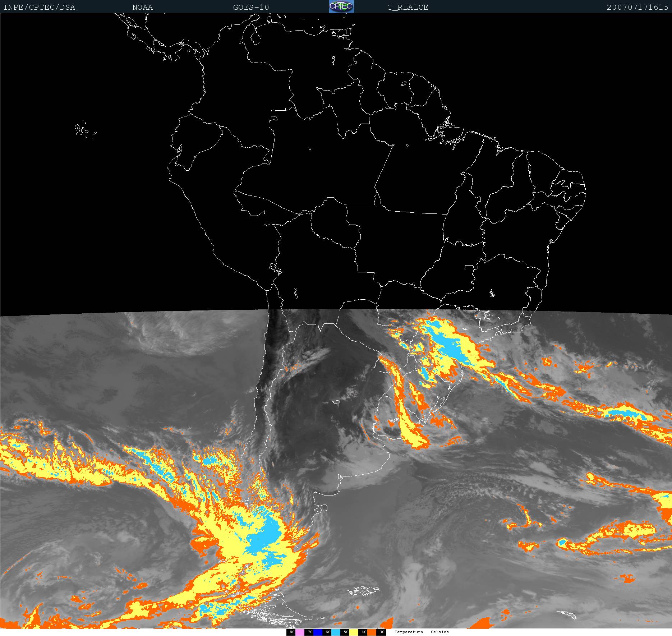
Task: Pick the yellow legend color swatch
Action: pos(354,632)
